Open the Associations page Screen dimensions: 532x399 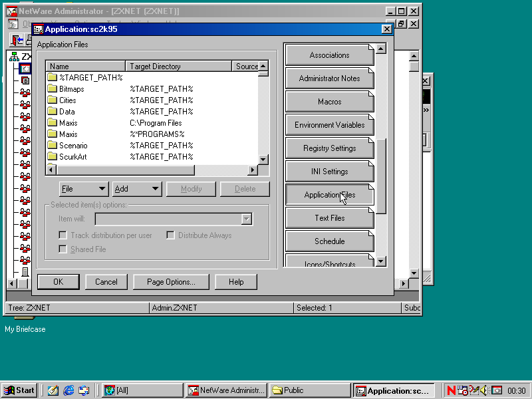tap(329, 55)
